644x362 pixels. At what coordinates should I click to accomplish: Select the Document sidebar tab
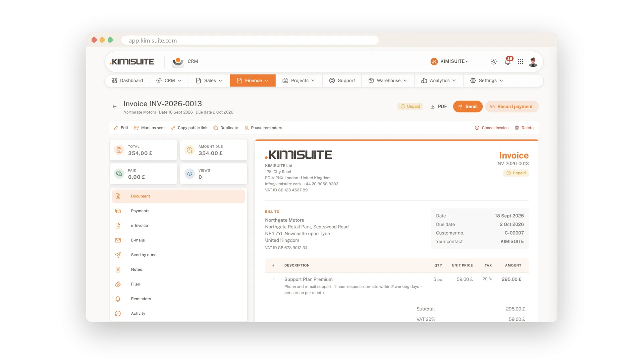coord(178,196)
